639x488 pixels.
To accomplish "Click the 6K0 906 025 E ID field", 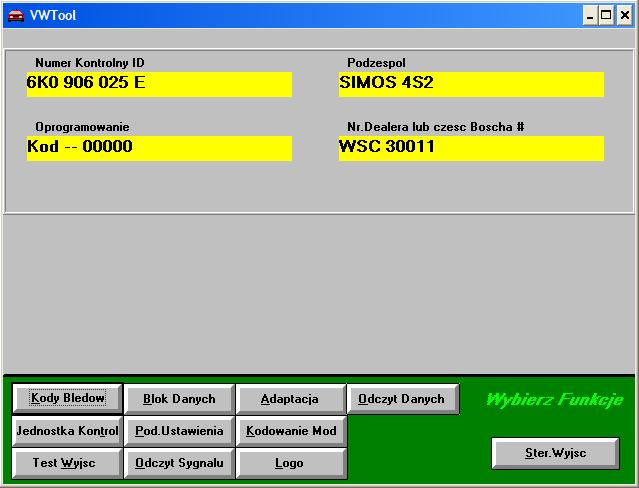I will 159,84.
